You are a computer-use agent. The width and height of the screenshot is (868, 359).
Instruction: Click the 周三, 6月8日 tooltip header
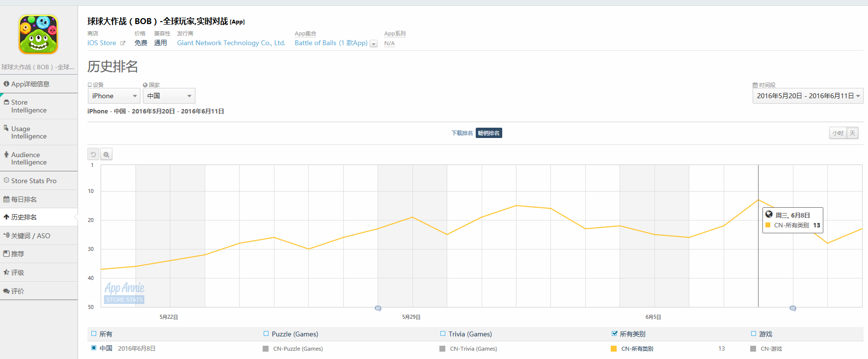(x=792, y=215)
